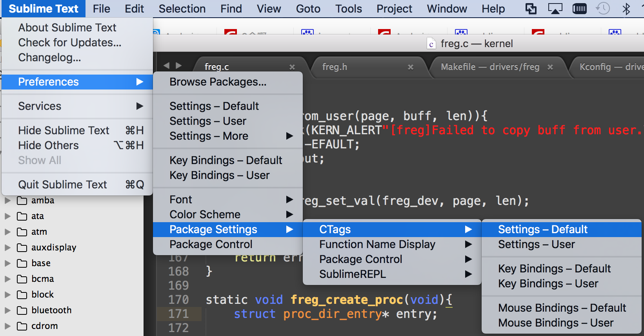Close the Makefile tab
Image resolution: width=644 pixels, height=336 pixels.
point(550,67)
